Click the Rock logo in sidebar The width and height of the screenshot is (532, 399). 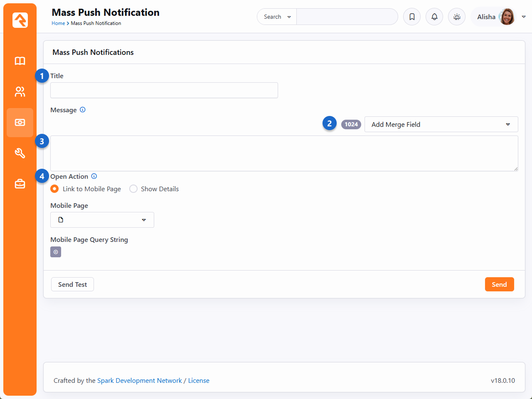pyautogui.click(x=20, y=20)
